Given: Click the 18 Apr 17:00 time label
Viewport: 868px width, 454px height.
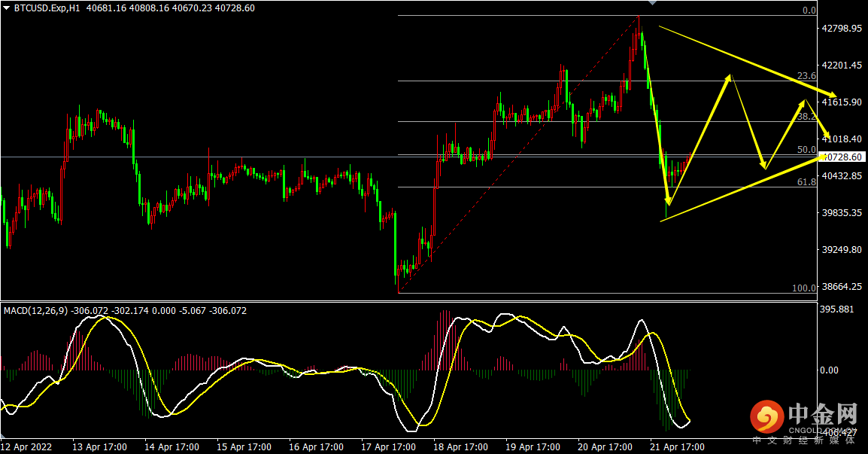Looking at the screenshot, I should pos(460,447).
